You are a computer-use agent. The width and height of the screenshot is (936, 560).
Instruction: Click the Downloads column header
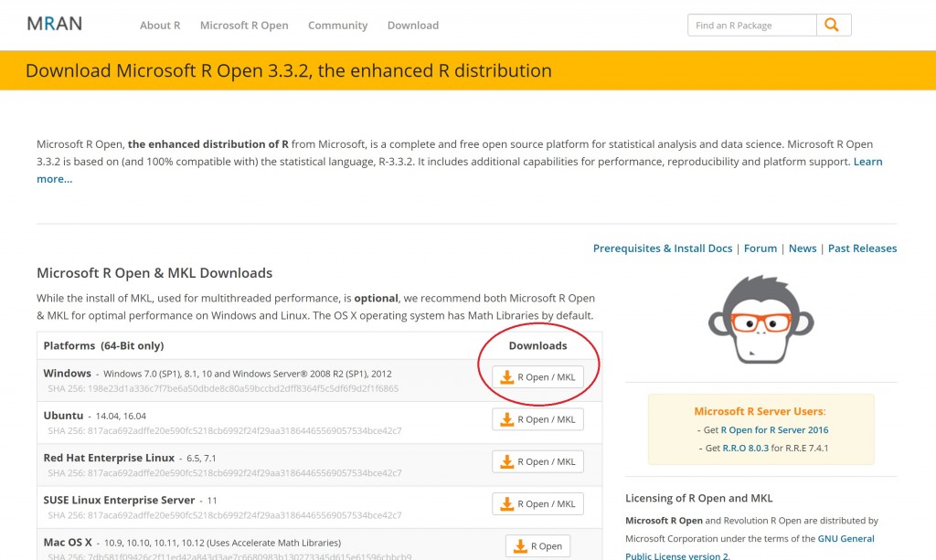click(537, 345)
